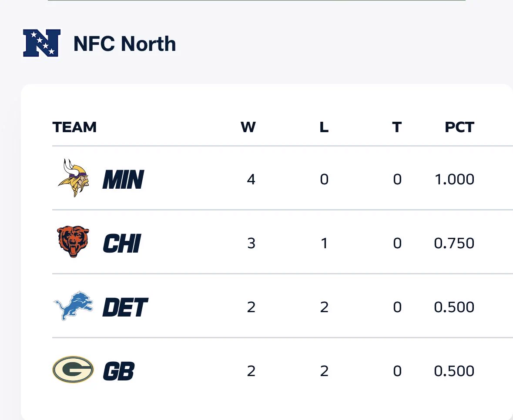The width and height of the screenshot is (513, 420).
Task: Click Chicago's wins value of 3
Action: coord(251,243)
